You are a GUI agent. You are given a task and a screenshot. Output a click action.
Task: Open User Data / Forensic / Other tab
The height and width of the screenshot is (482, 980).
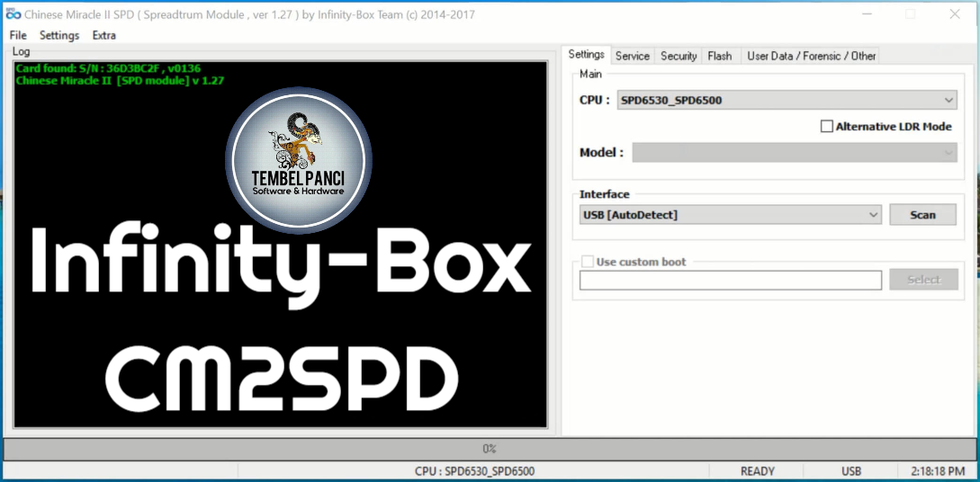[811, 56]
